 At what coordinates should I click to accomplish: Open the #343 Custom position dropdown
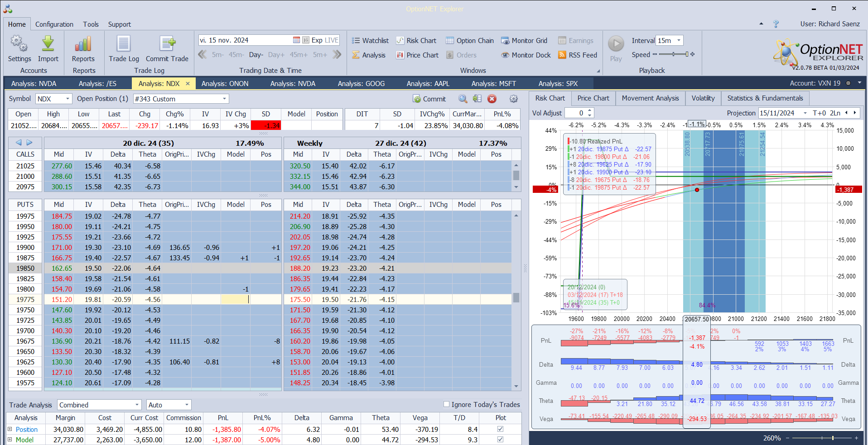(224, 99)
